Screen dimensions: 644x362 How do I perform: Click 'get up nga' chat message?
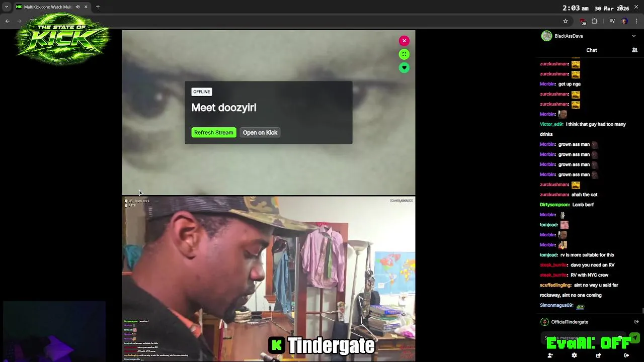[570, 84]
